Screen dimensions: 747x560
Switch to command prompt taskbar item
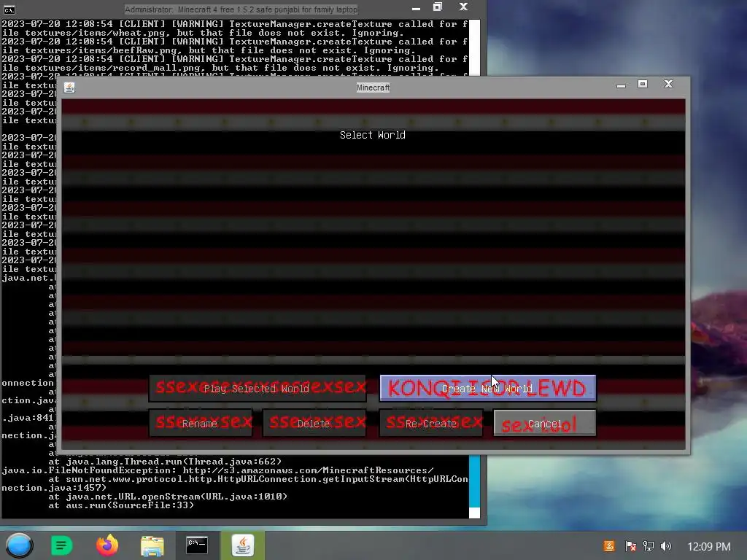[x=197, y=545]
